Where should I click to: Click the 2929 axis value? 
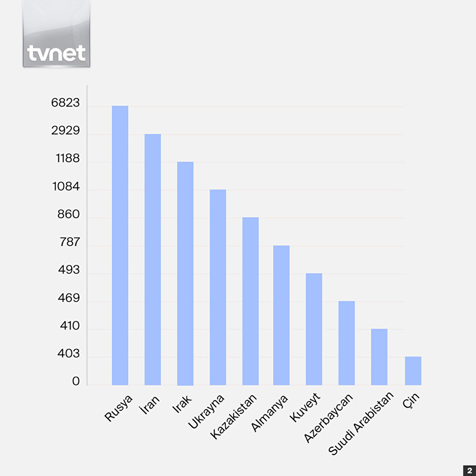(x=65, y=131)
